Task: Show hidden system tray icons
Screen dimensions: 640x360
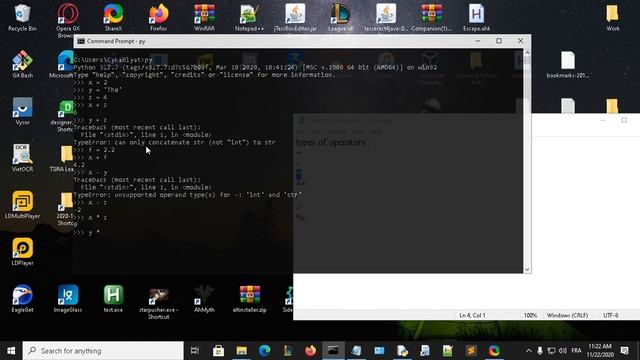Action: pyautogui.click(x=529, y=351)
